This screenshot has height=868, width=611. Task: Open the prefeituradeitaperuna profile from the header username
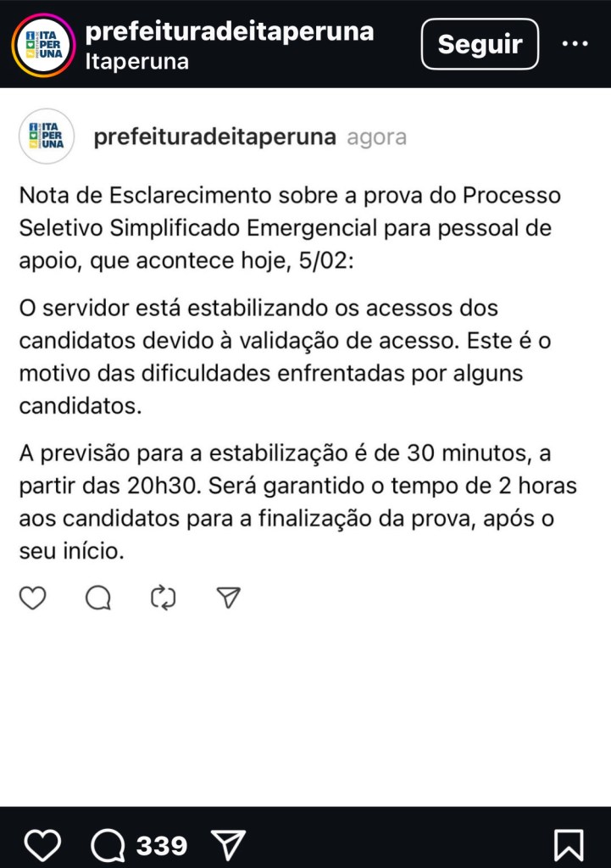230,31
